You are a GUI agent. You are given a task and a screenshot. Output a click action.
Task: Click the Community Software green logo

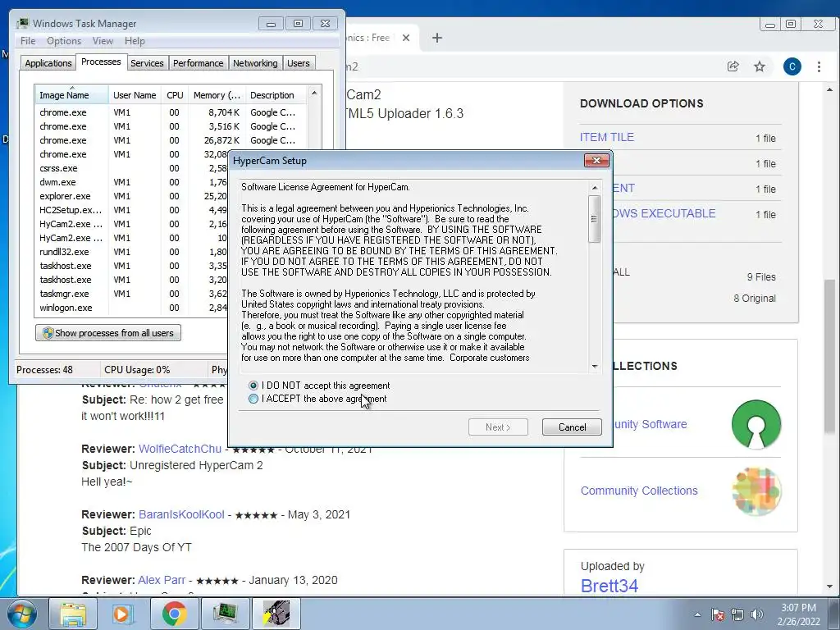tap(756, 424)
